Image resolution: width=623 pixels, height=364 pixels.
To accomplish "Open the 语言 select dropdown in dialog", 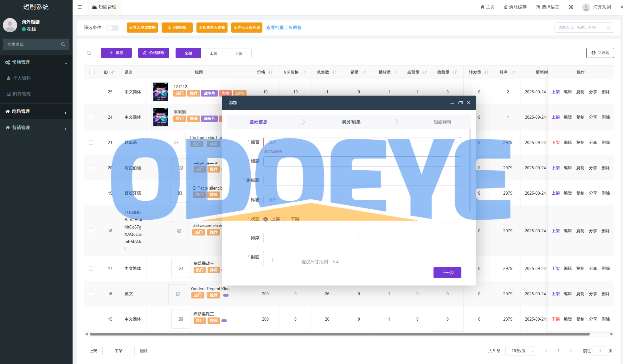I will click(x=362, y=142).
